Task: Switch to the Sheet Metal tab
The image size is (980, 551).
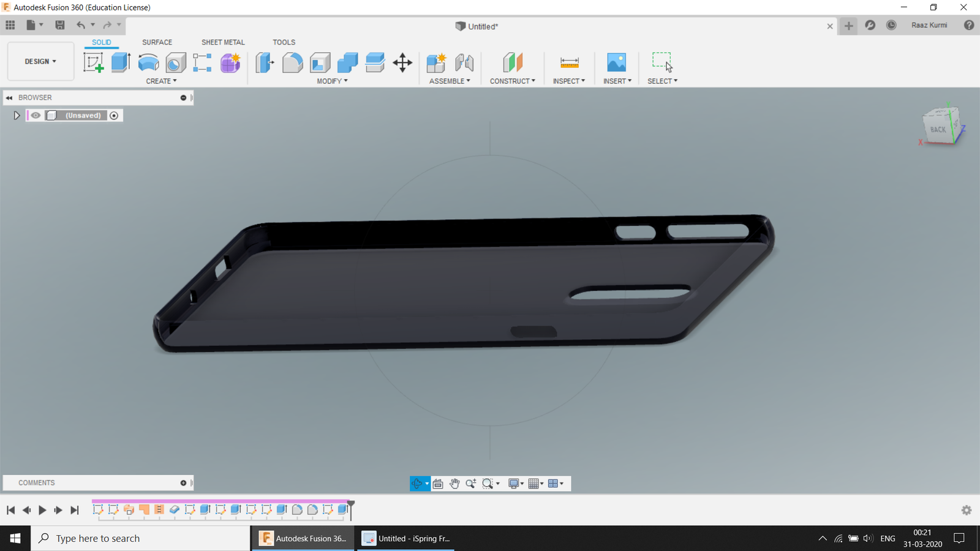Action: click(223, 42)
